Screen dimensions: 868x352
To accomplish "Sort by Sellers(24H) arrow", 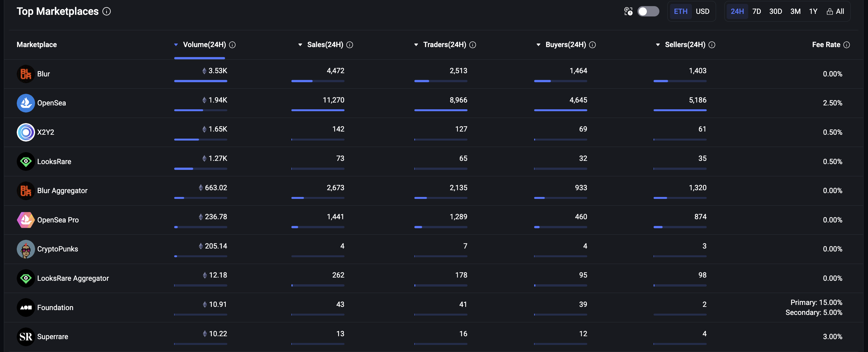I will point(658,45).
